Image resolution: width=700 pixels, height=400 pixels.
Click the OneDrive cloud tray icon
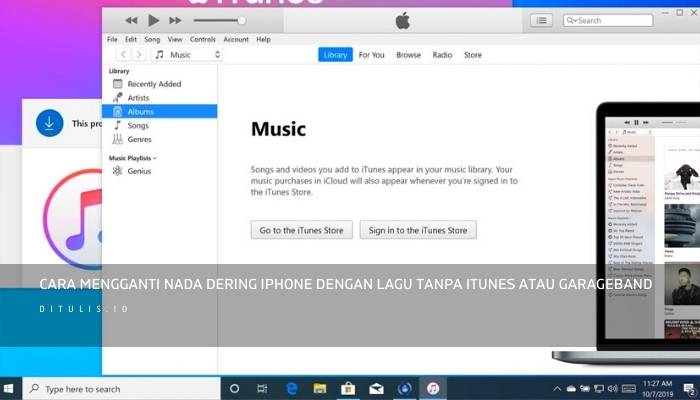571,389
